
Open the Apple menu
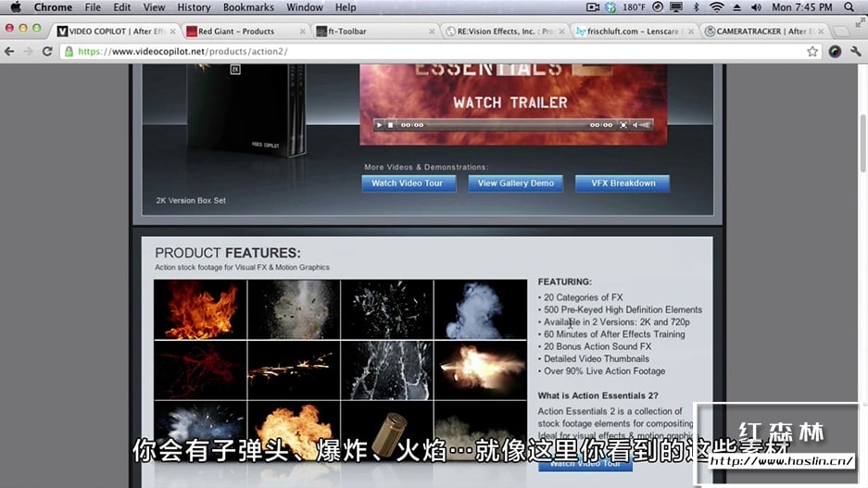[x=16, y=7]
